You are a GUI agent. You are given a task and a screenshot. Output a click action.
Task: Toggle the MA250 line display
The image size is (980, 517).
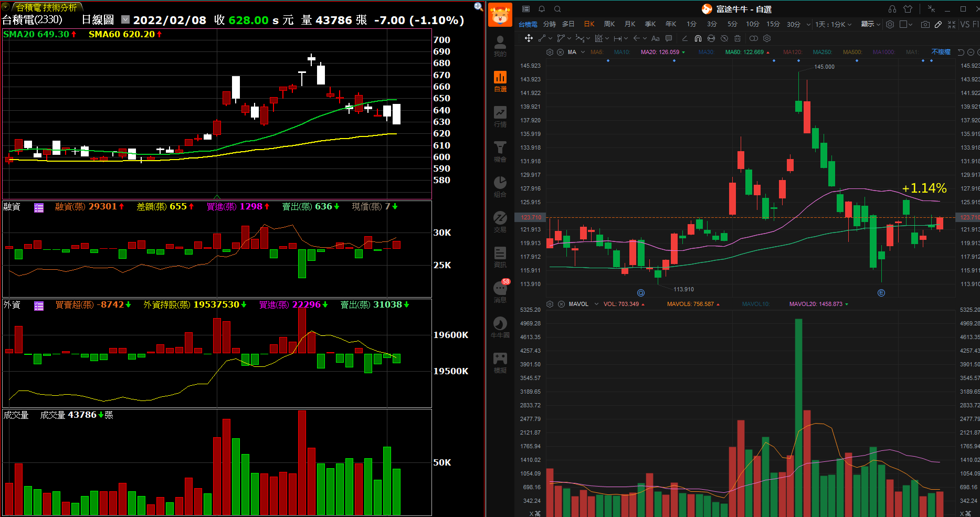[x=822, y=52]
